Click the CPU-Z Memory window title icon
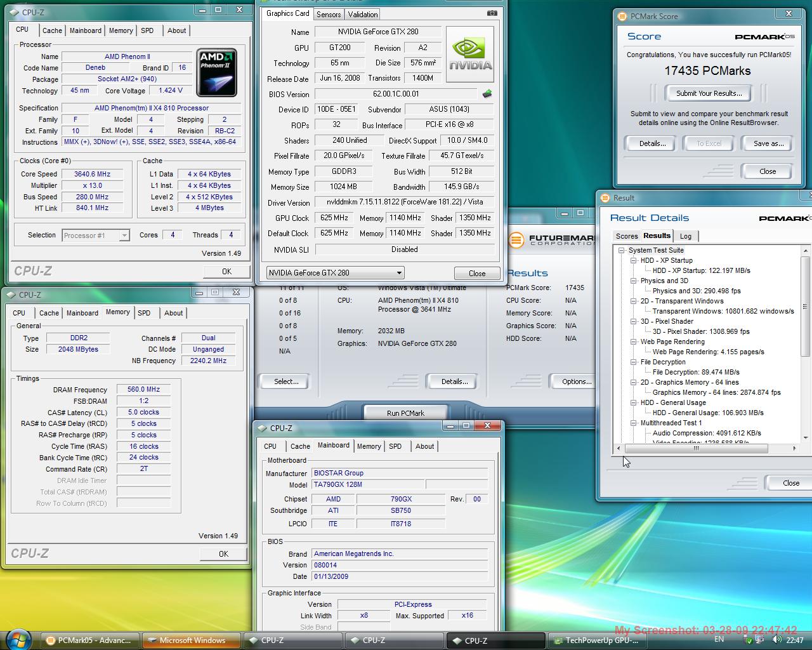 click(11, 295)
